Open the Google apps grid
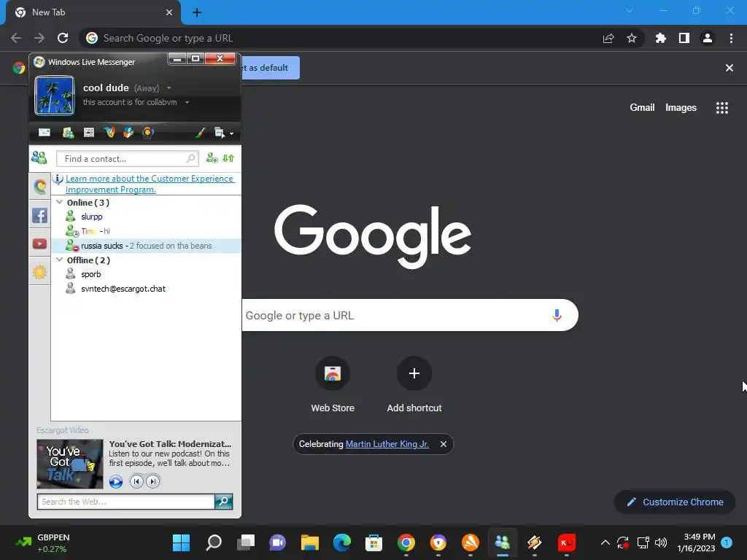Image resolution: width=747 pixels, height=560 pixels. click(x=722, y=108)
